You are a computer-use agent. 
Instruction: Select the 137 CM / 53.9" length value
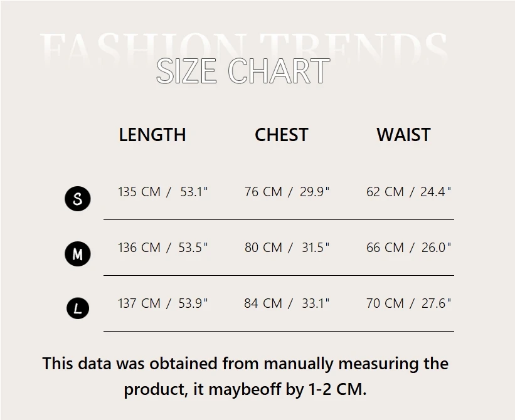[x=162, y=303]
